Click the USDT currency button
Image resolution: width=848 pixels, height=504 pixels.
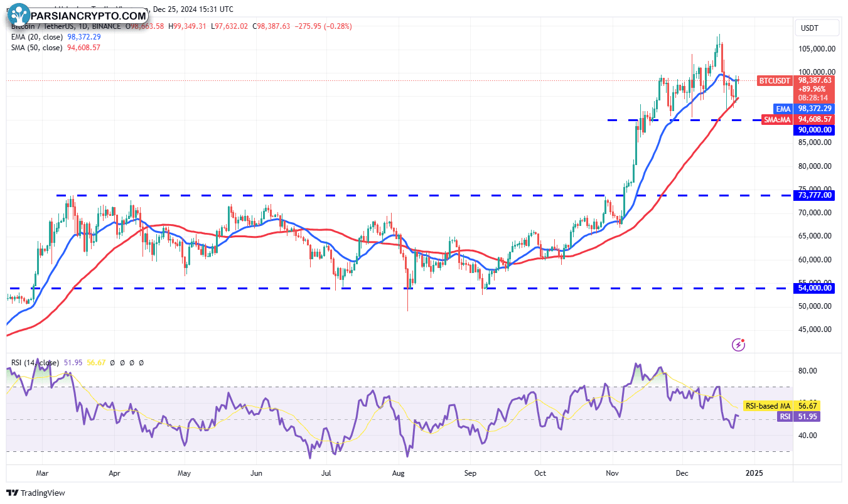[818, 28]
